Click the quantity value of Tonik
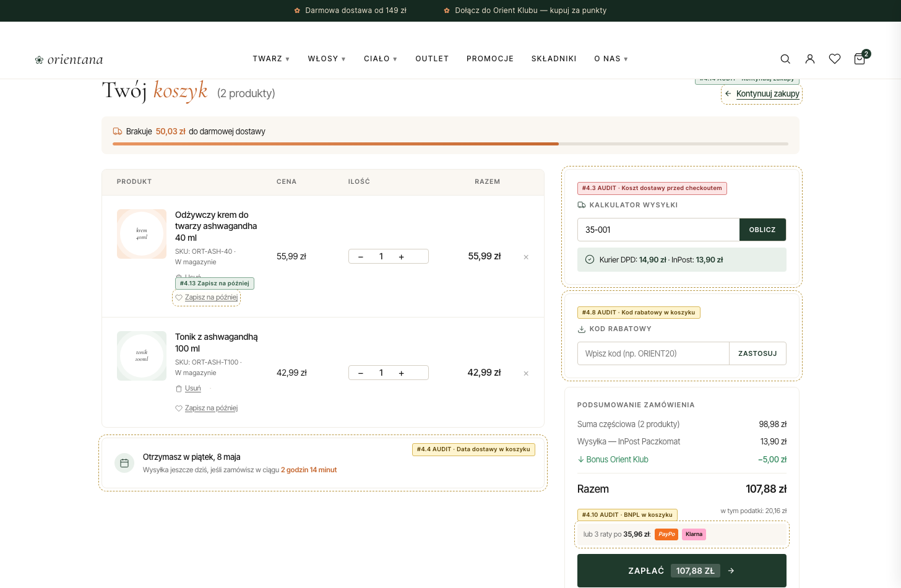This screenshot has height=588, width=901. click(381, 373)
